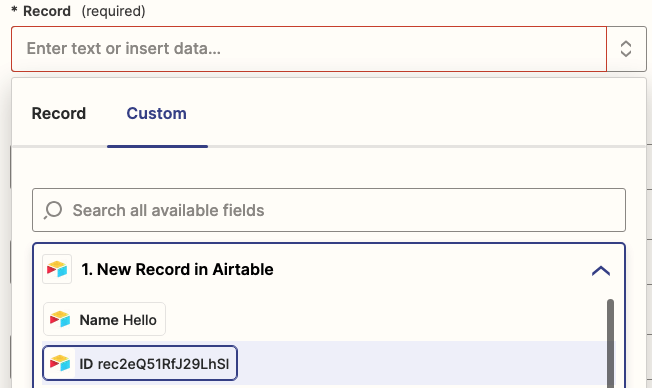Click the Airtable icon in the ID pill

coord(60,363)
